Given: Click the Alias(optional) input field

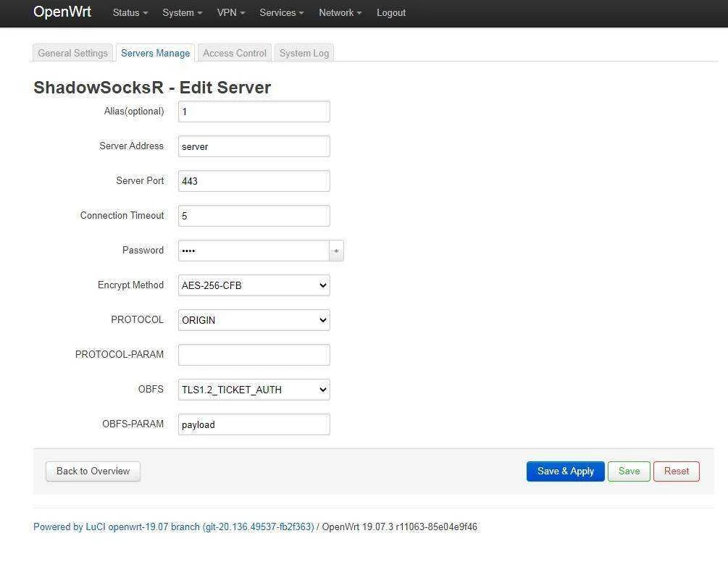Looking at the screenshot, I should point(254,112).
